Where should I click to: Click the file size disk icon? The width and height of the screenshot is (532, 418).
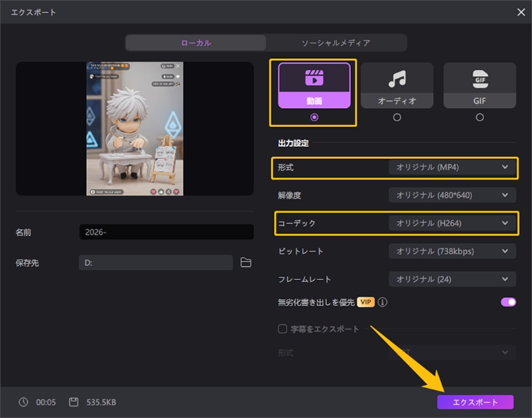[74, 402]
